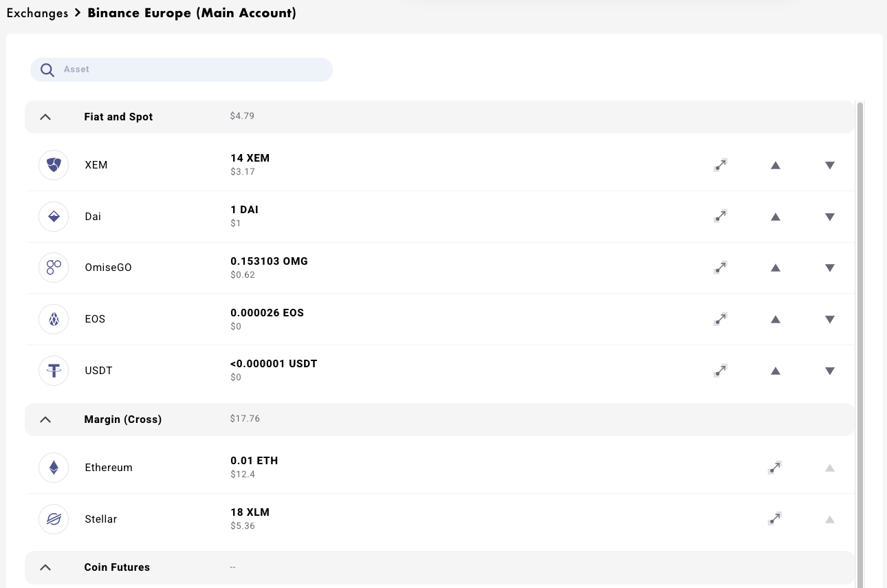
Task: Click the $5.36 Stellar value
Action: point(243,526)
